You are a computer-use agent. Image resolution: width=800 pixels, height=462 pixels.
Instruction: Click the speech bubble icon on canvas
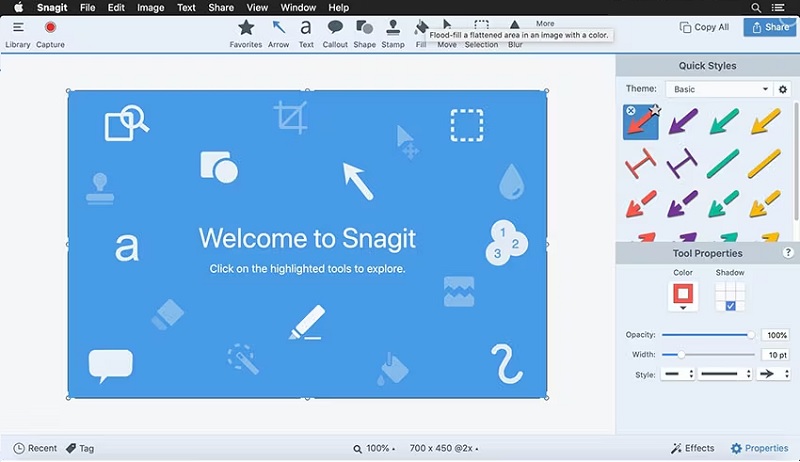pos(110,366)
